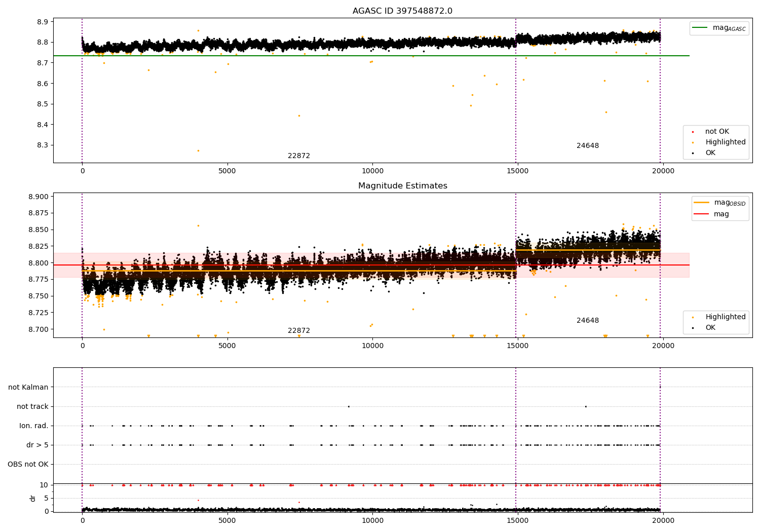Click the 8.4 y-axis tick label
The width and height of the screenshot is (760, 532).
(43, 125)
